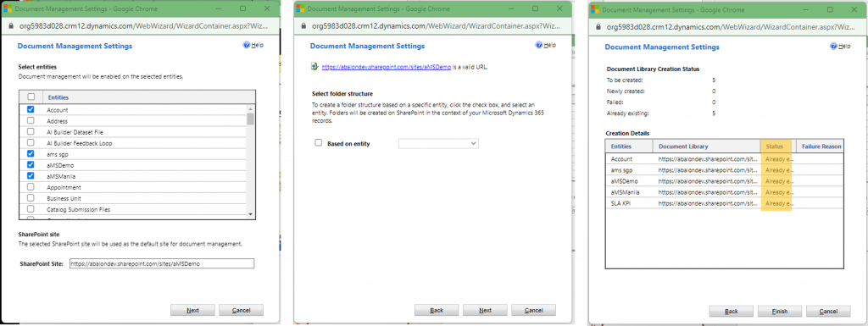Click Windows logo icon in the middle window title
The image size is (868, 326).
(x=301, y=9)
